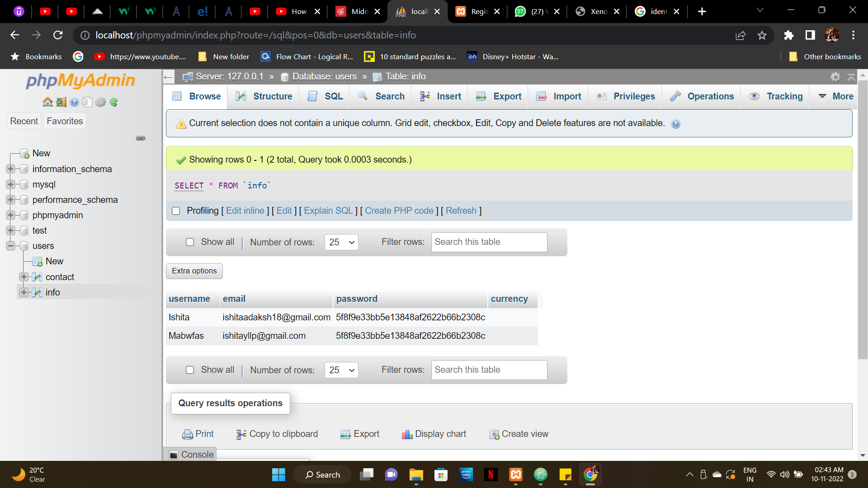Open the More tab menu

pos(836,96)
